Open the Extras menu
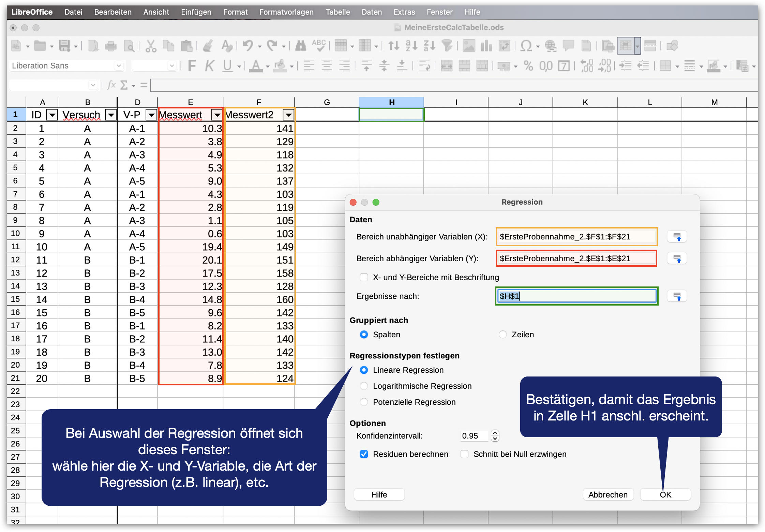The image size is (765, 532). [x=404, y=12]
